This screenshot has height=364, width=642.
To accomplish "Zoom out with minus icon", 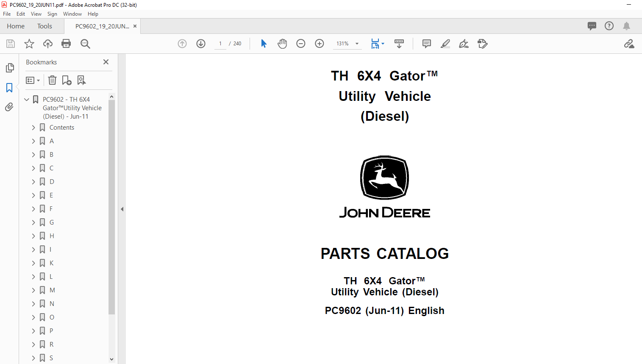I will click(301, 44).
